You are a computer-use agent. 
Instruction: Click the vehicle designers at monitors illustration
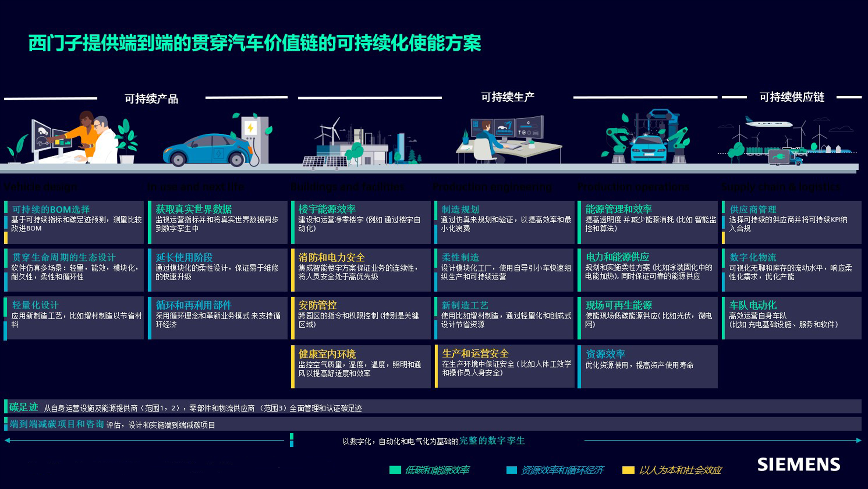pos(72,138)
